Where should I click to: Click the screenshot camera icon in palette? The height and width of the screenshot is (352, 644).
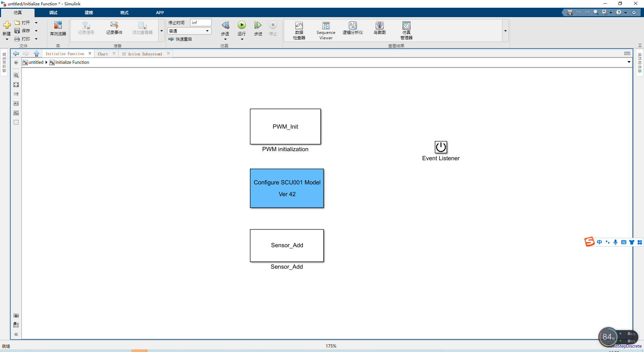pyautogui.click(x=16, y=315)
